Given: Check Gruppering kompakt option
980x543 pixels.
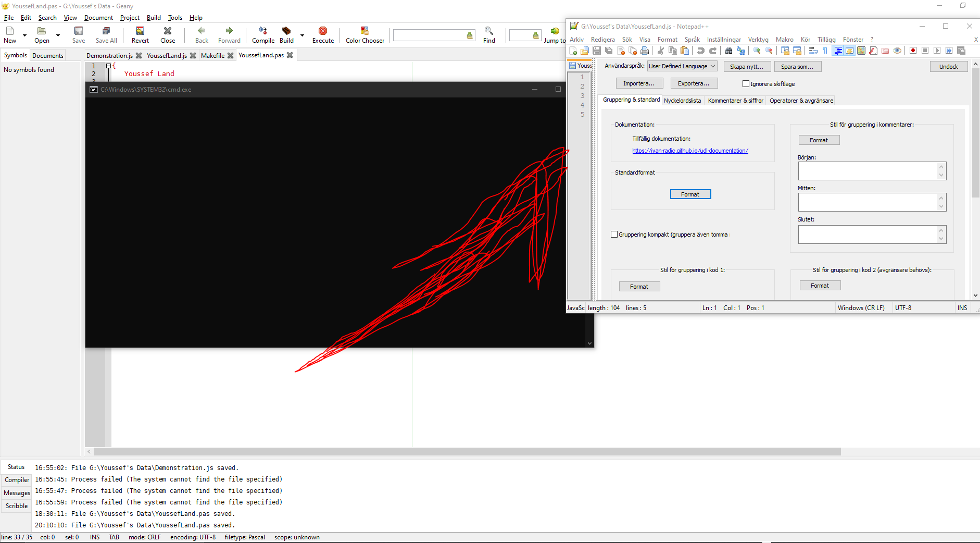Looking at the screenshot, I should tap(614, 235).
